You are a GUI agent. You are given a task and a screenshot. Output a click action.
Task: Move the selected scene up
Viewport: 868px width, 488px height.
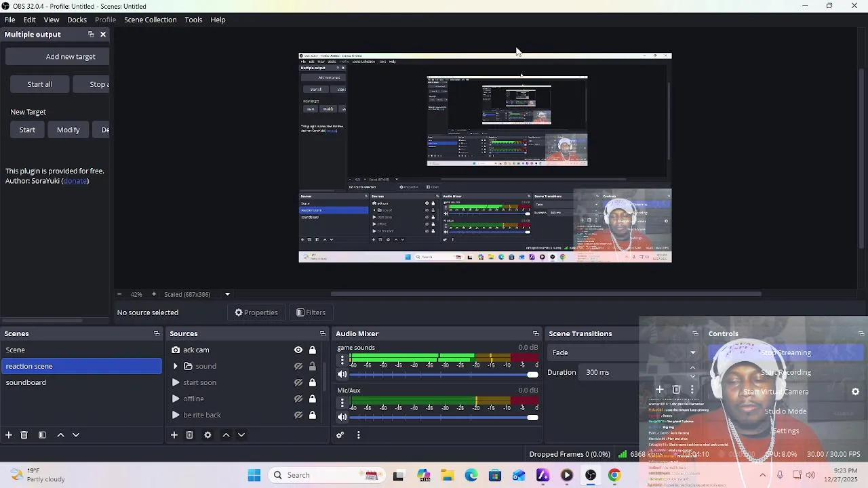tap(60, 435)
